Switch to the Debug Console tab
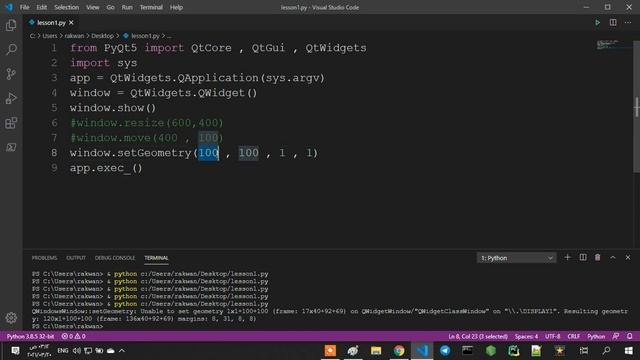Viewport: 640px width, 360px height. (115, 258)
